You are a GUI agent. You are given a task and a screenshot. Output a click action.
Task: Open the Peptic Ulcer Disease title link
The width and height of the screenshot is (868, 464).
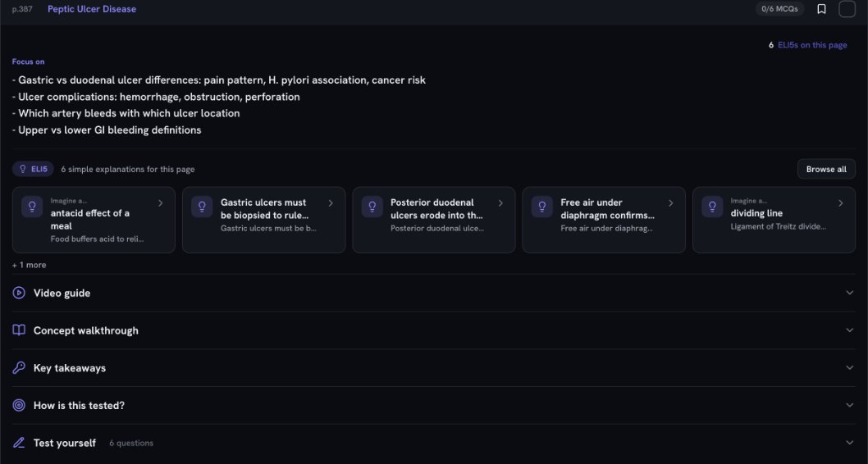[92, 9]
